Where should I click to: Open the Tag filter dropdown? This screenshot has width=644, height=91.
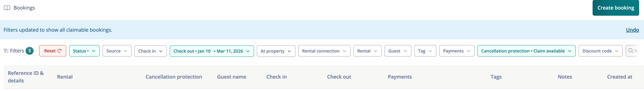(425, 51)
